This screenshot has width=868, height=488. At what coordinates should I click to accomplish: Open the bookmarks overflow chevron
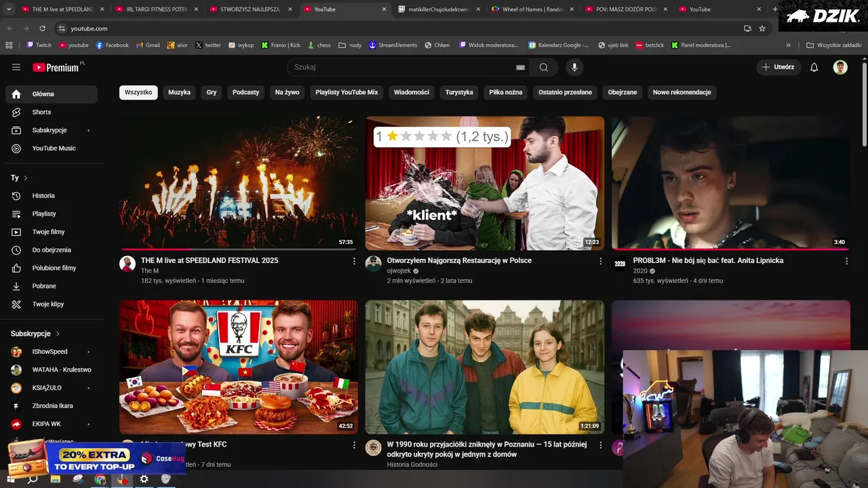coord(788,45)
